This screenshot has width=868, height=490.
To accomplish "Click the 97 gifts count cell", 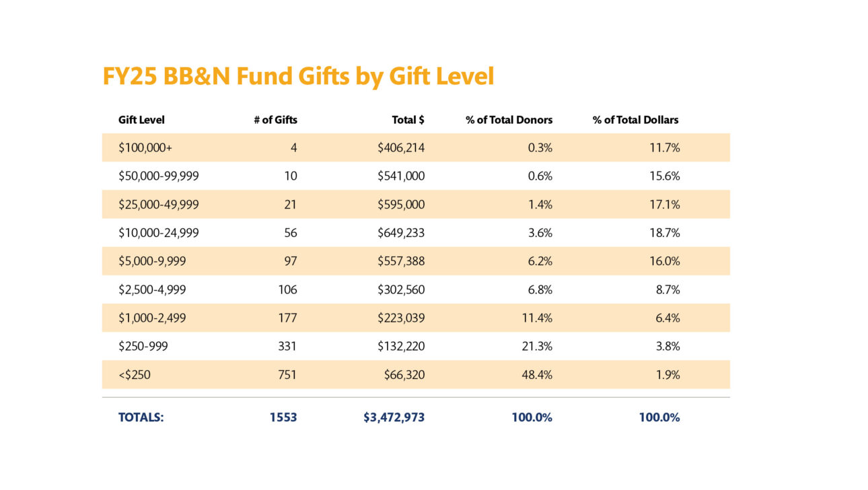I will click(x=290, y=261).
